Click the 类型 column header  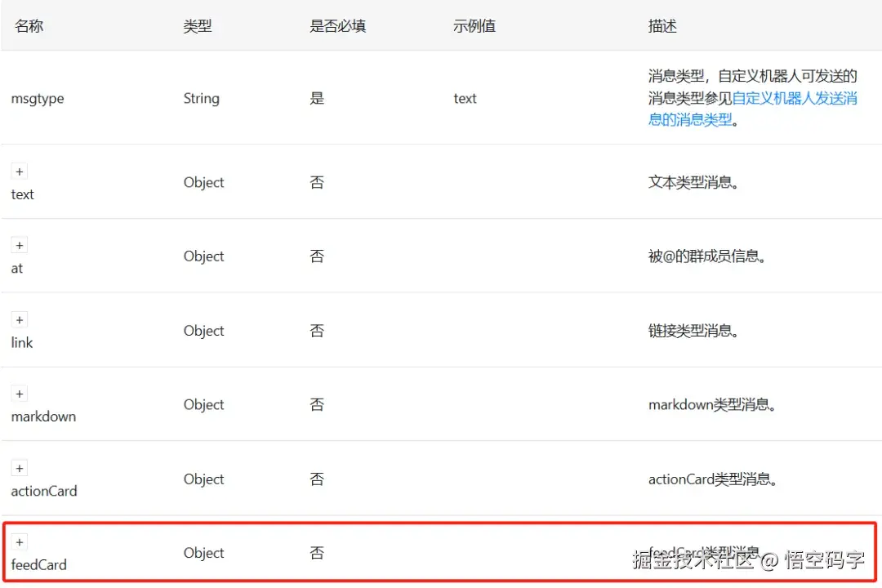pyautogui.click(x=198, y=26)
